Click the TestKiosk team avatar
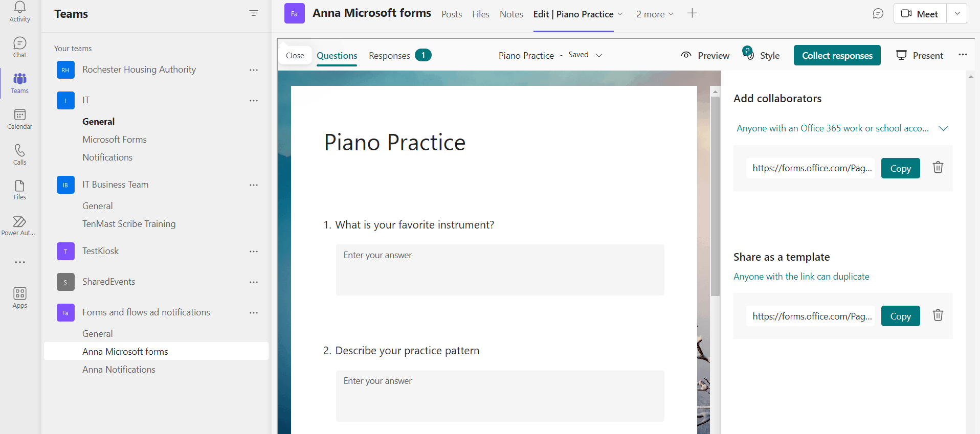980x434 pixels. click(65, 252)
